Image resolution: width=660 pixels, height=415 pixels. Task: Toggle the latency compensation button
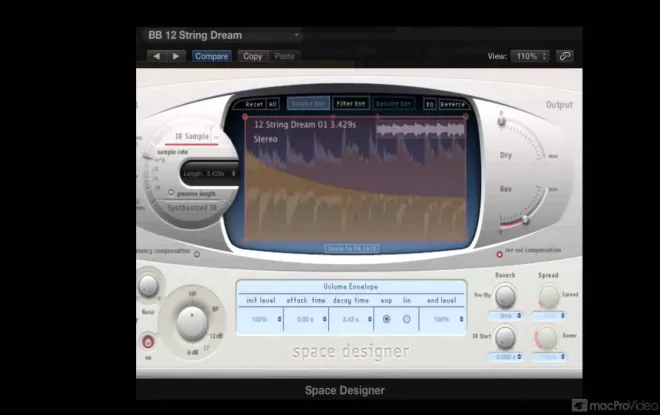click(x=197, y=254)
